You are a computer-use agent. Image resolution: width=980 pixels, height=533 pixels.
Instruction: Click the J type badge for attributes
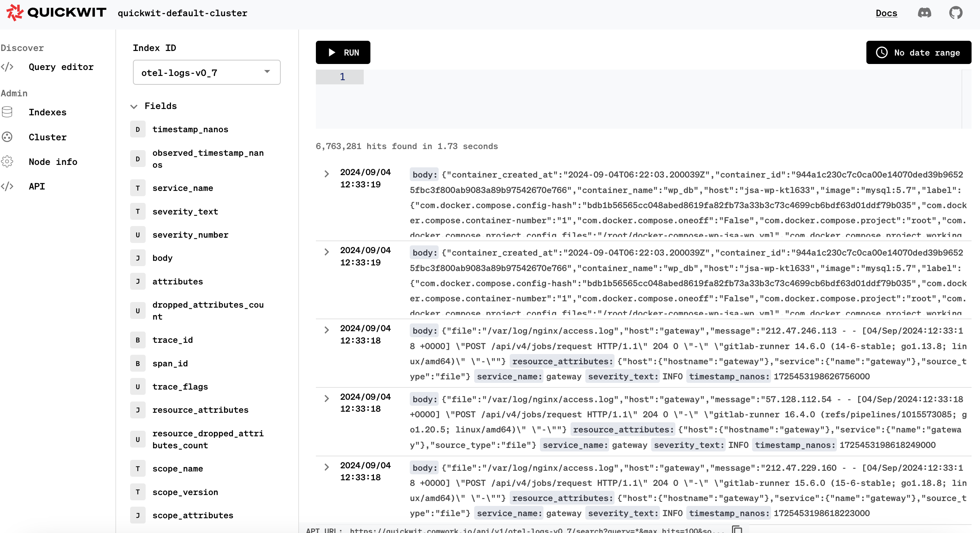(x=138, y=282)
